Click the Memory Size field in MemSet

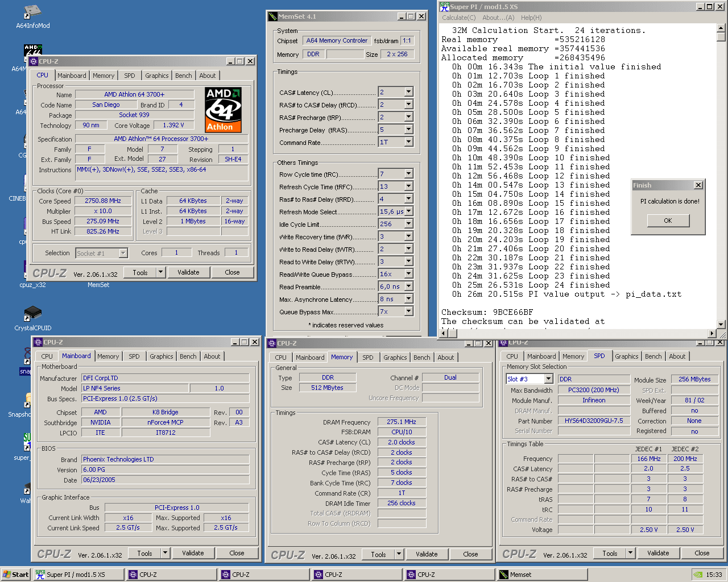coord(397,55)
